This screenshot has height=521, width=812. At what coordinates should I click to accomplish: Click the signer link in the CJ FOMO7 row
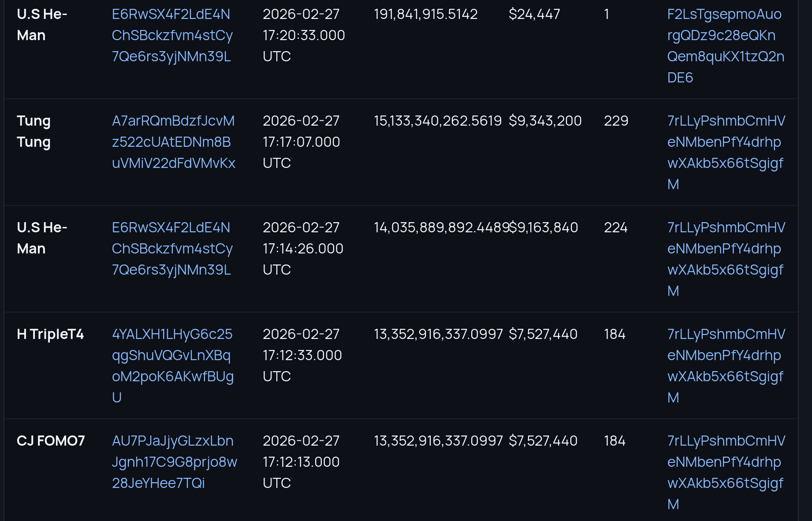click(x=724, y=472)
